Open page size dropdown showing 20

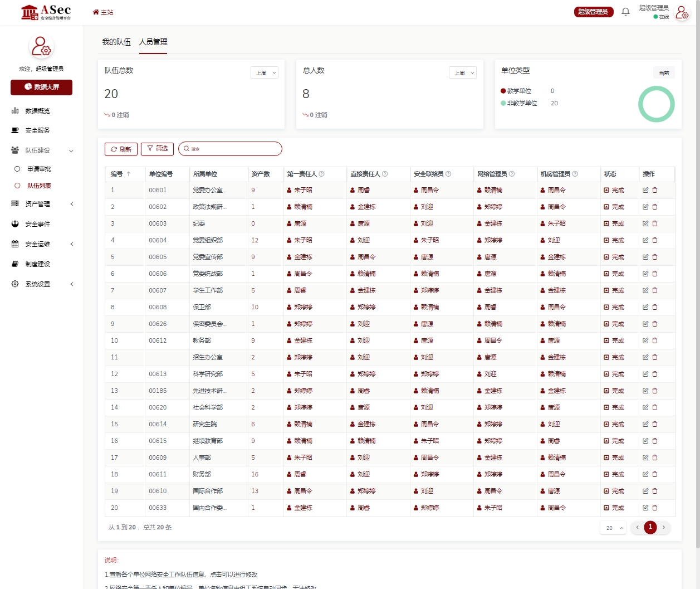coord(614,528)
